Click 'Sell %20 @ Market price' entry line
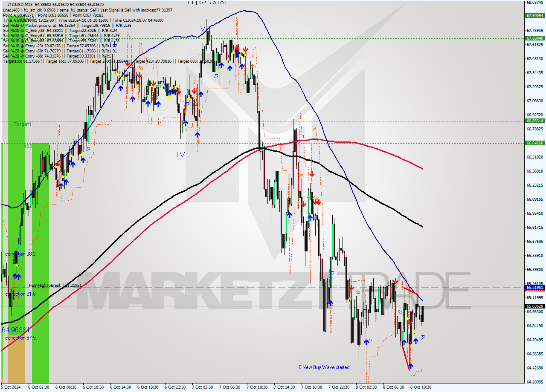Viewport: 546px width, 392px height. pyautogui.click(x=67, y=25)
